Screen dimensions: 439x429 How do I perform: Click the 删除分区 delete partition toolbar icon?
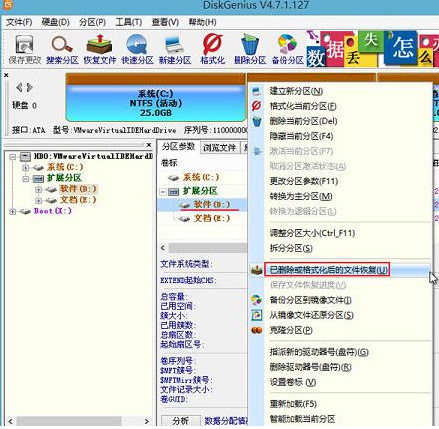(x=250, y=49)
